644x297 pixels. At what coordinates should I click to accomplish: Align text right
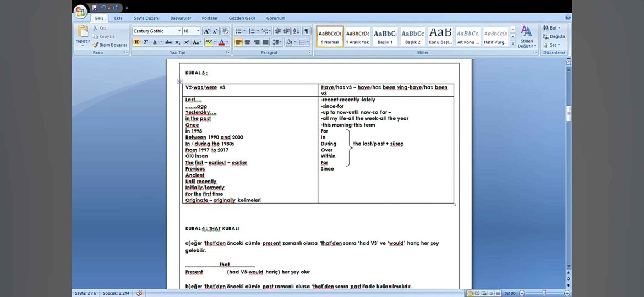click(256, 42)
